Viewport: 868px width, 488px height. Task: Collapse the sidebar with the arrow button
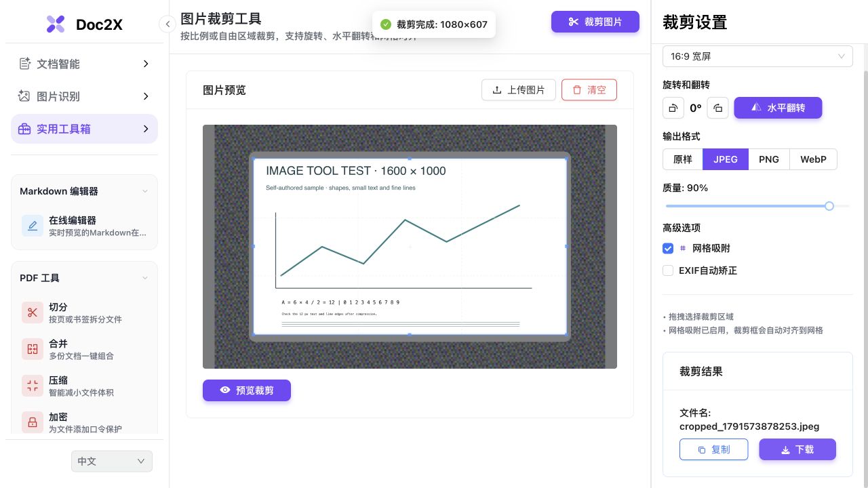tap(167, 24)
